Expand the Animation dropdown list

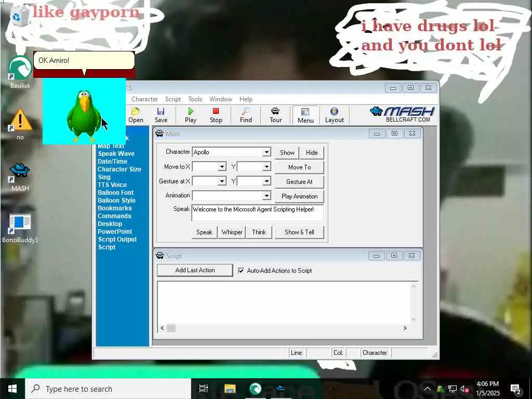[267, 196]
